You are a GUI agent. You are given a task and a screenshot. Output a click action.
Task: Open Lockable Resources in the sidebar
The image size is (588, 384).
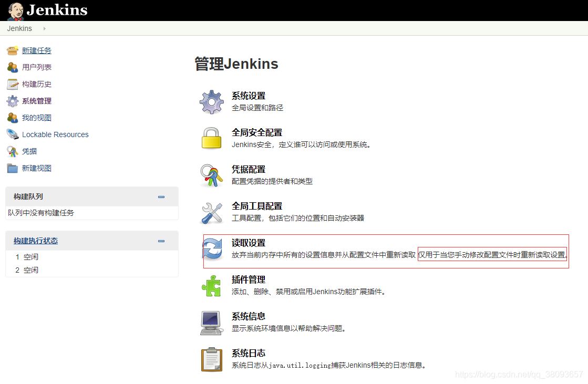pyautogui.click(x=56, y=134)
